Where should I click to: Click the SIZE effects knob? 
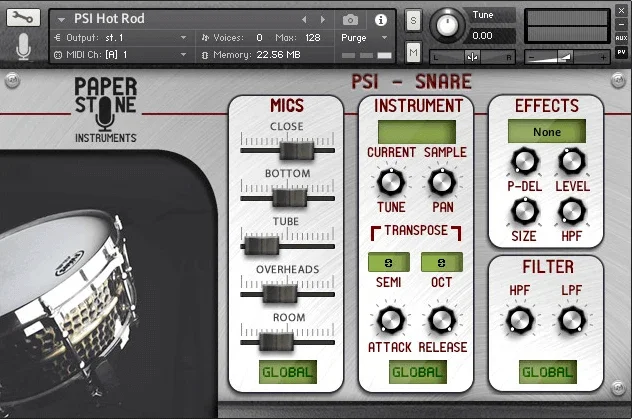(x=524, y=211)
